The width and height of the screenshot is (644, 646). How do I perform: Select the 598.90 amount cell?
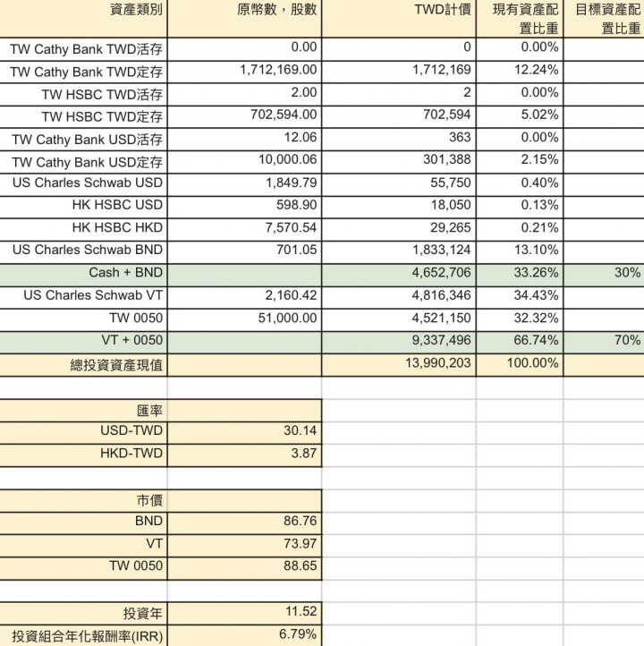click(x=244, y=207)
